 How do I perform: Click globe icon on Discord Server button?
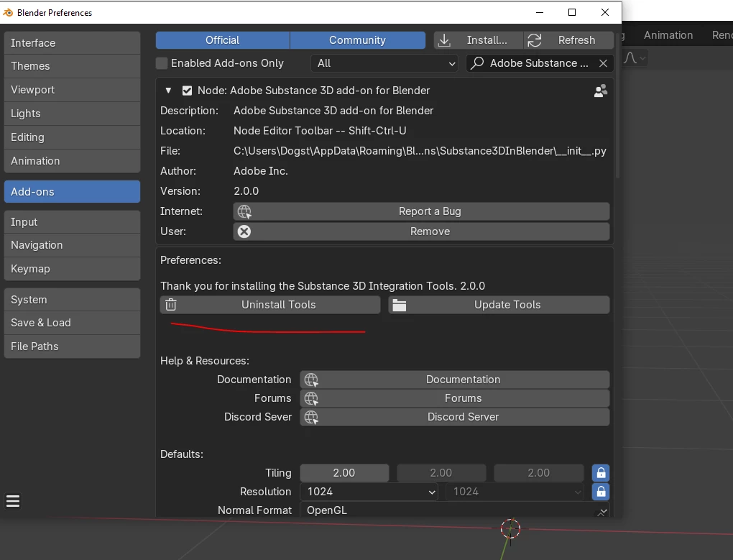point(311,417)
